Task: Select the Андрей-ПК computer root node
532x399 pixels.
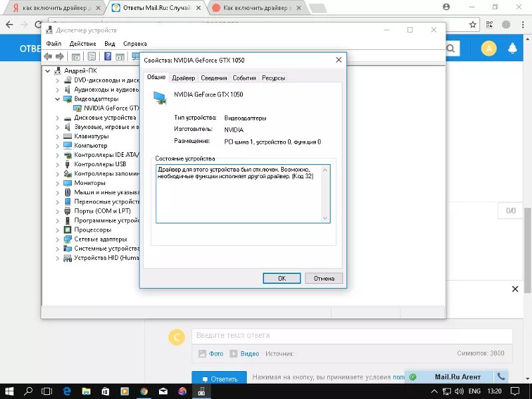Action: [x=80, y=70]
